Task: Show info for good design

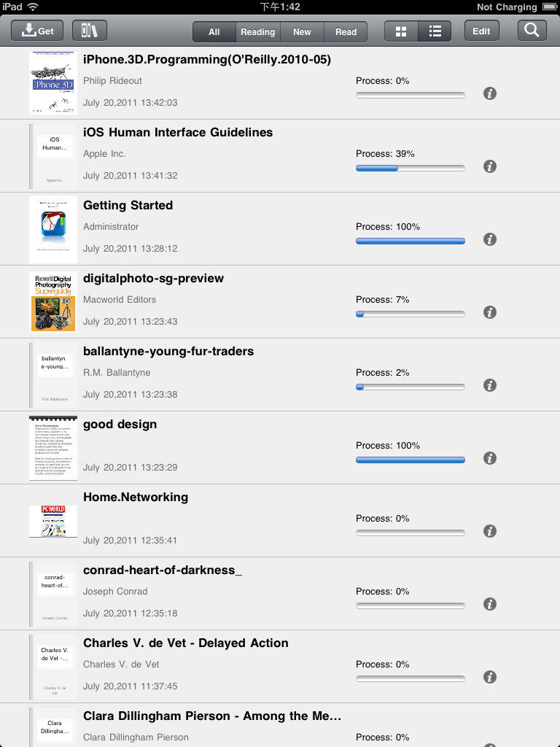Action: coord(489,458)
